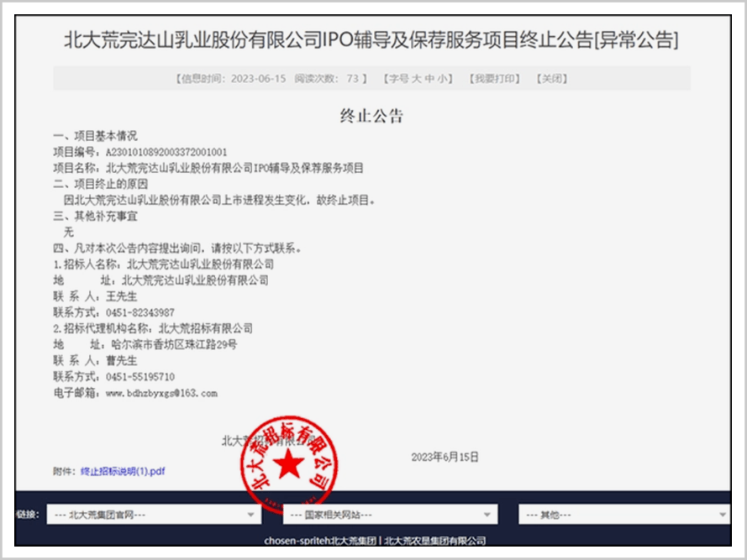Screen dimensions: 747x560
Task: Set font size to 大 (large)
Action: 415,78
